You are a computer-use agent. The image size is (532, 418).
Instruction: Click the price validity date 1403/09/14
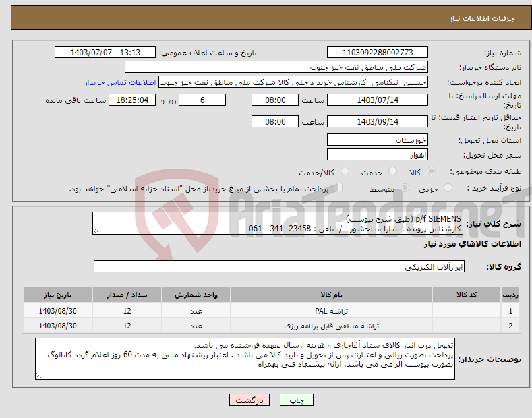click(x=378, y=121)
